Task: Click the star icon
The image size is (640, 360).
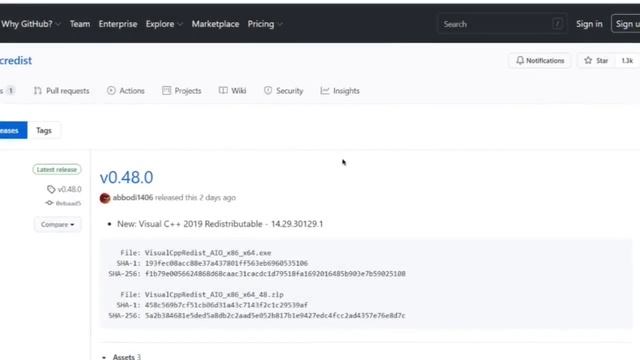Action: point(588,60)
